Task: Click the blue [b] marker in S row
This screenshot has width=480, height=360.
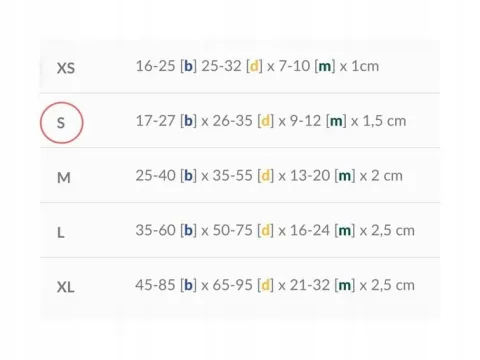Action: pyautogui.click(x=188, y=121)
